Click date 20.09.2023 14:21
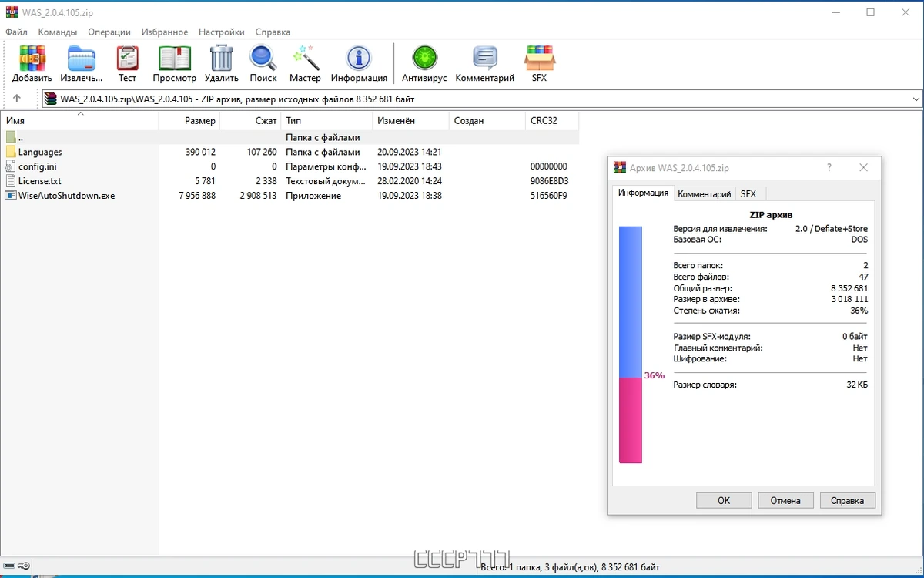The height and width of the screenshot is (578, 924). tap(410, 152)
